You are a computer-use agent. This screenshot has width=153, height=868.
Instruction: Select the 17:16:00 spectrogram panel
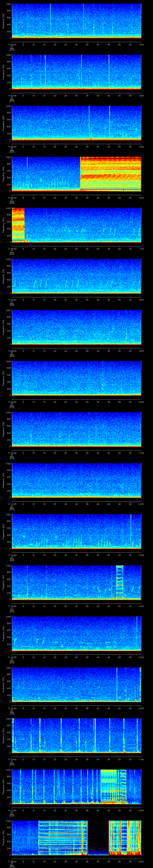76,736
